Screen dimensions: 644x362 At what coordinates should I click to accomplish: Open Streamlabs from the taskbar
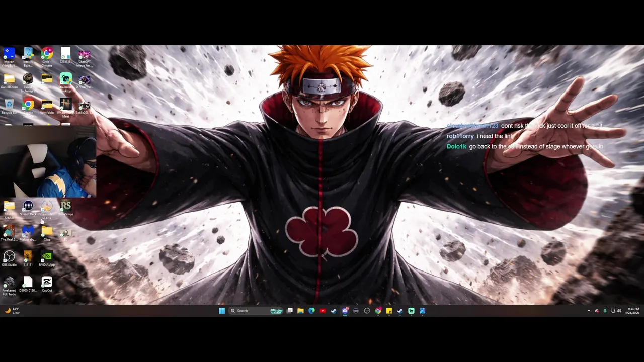[x=411, y=311]
